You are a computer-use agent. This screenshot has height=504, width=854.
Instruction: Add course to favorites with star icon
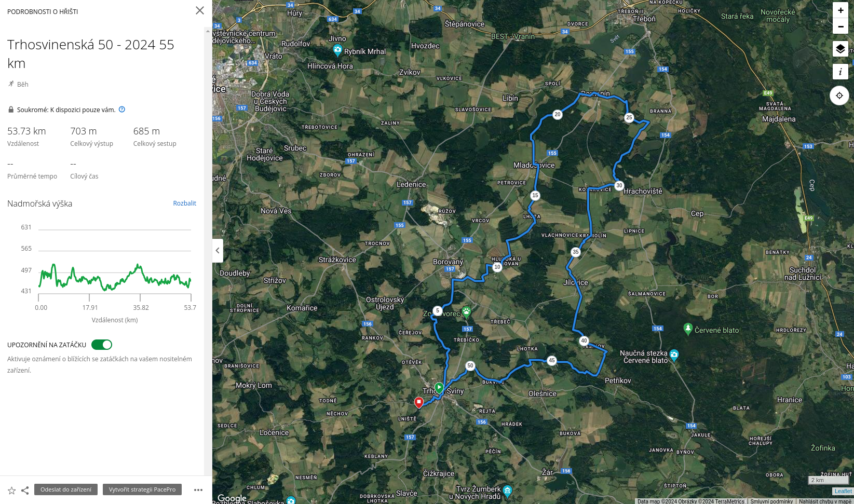tap(11, 491)
